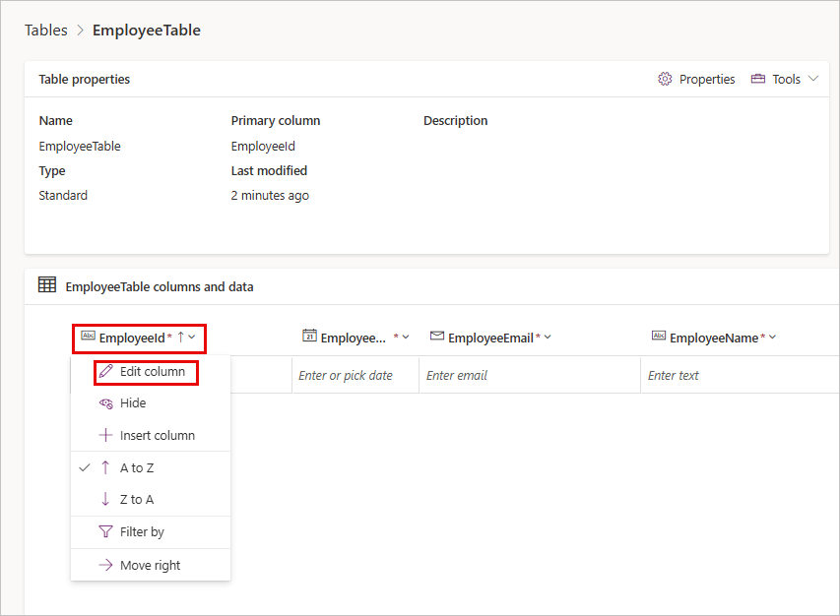This screenshot has height=616, width=840.
Task: Click the calendar icon on Employee... date column
Action: (309, 336)
